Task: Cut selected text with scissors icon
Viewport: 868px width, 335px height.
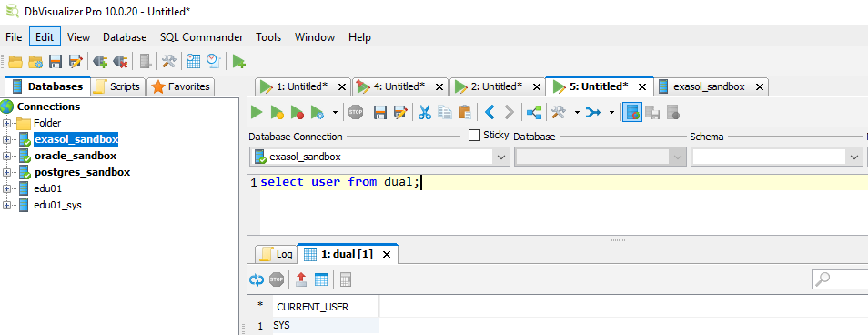Action: click(425, 112)
